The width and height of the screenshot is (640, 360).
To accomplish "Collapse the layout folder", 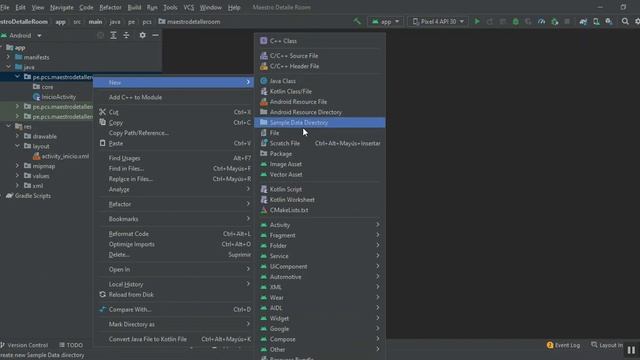I will (17, 146).
